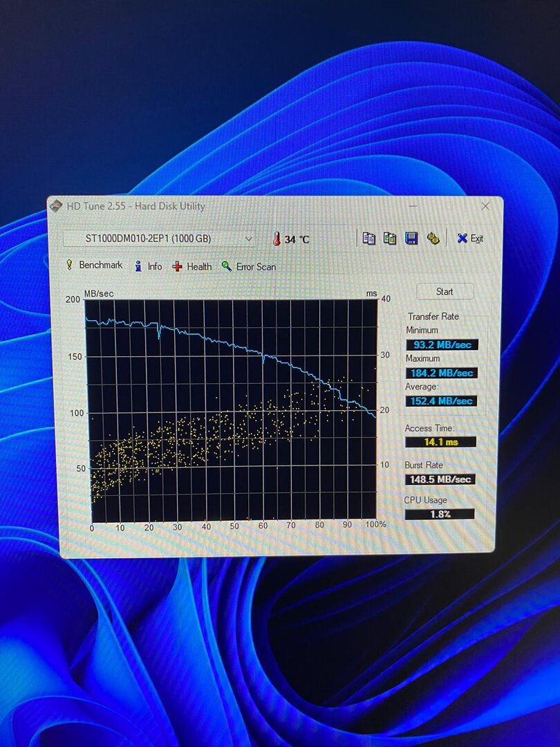Close the HD Tune window
The width and height of the screenshot is (560, 747).
point(485,206)
